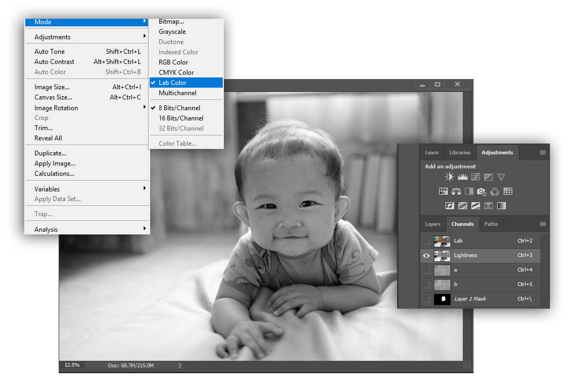The height and width of the screenshot is (392, 579).
Task: Click the 12.5% zoom level field
Action: point(72,365)
